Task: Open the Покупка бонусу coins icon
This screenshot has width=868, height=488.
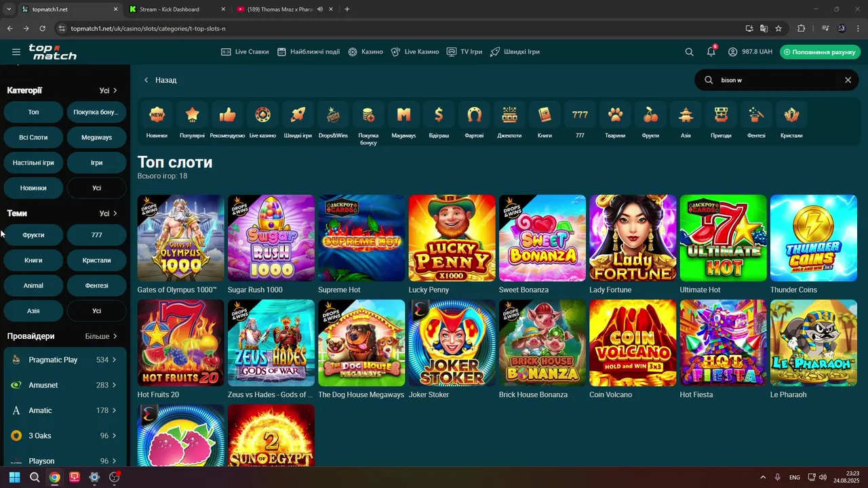Action: point(368,115)
